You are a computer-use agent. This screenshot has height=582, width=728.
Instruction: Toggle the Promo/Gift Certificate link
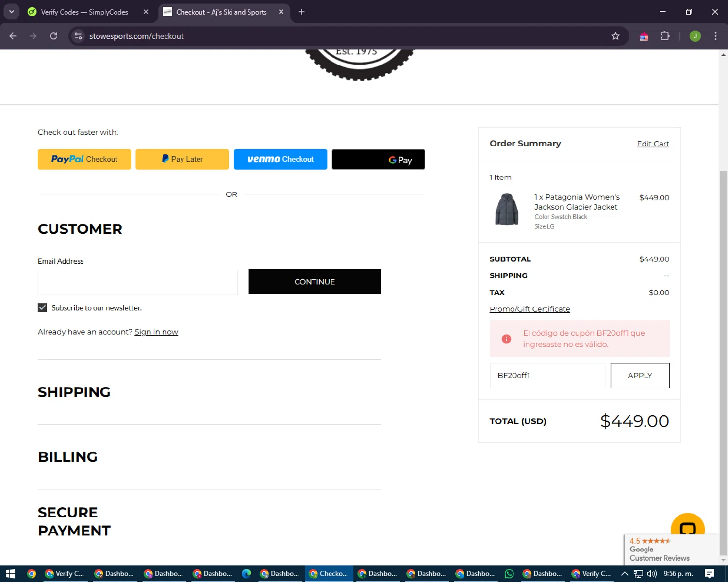[529, 309]
